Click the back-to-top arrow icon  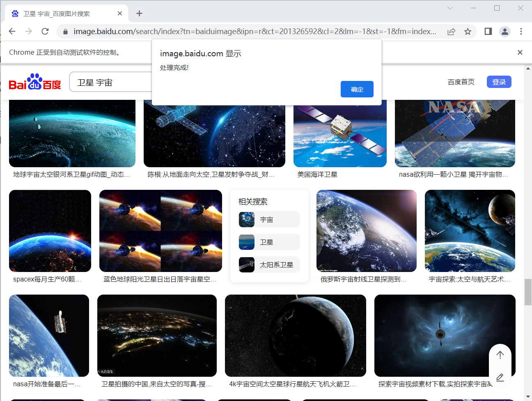500,355
